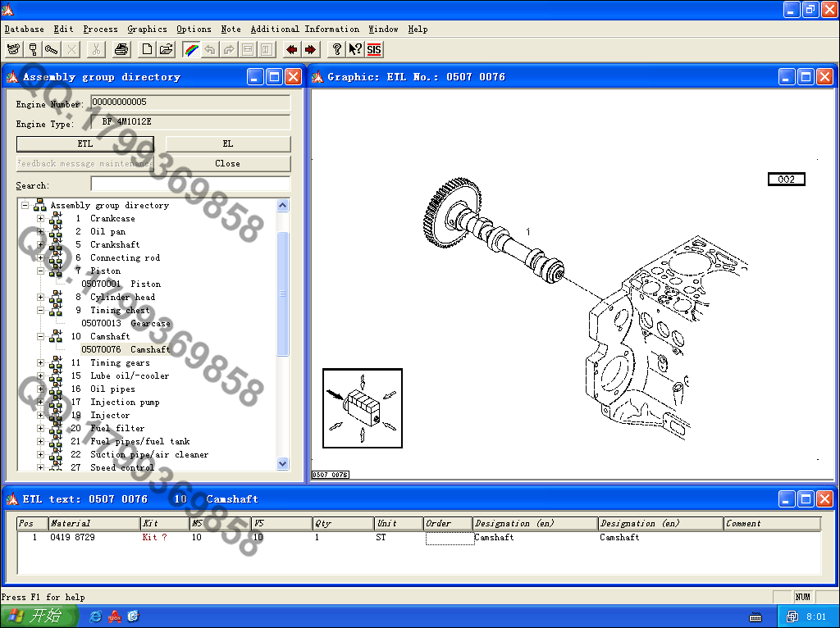840x628 pixels.
Task: Expand the Injection pump tree node
Action: tap(40, 403)
